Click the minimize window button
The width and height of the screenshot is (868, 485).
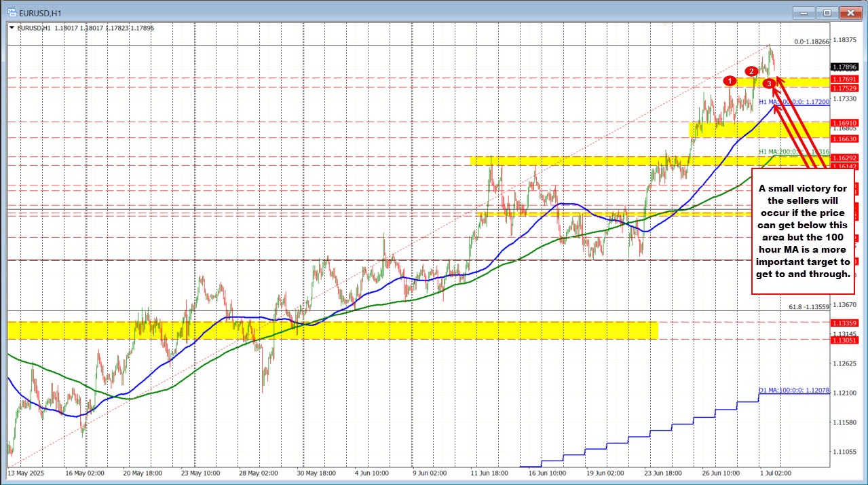coord(803,12)
